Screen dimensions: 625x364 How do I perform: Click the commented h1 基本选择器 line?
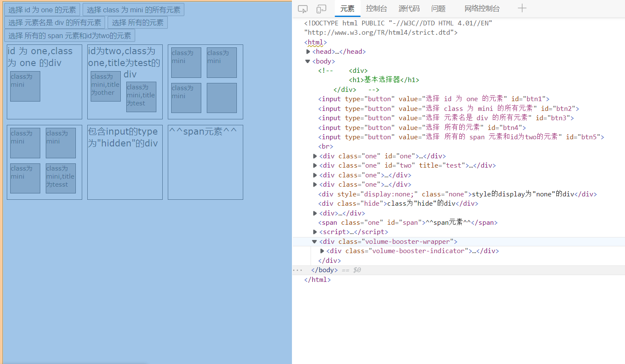coord(384,80)
